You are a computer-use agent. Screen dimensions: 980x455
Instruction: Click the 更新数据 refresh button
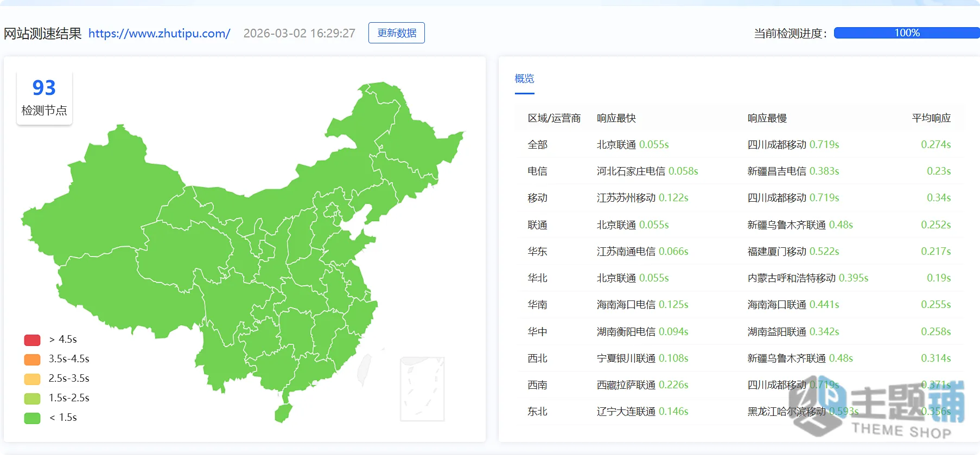pos(397,33)
